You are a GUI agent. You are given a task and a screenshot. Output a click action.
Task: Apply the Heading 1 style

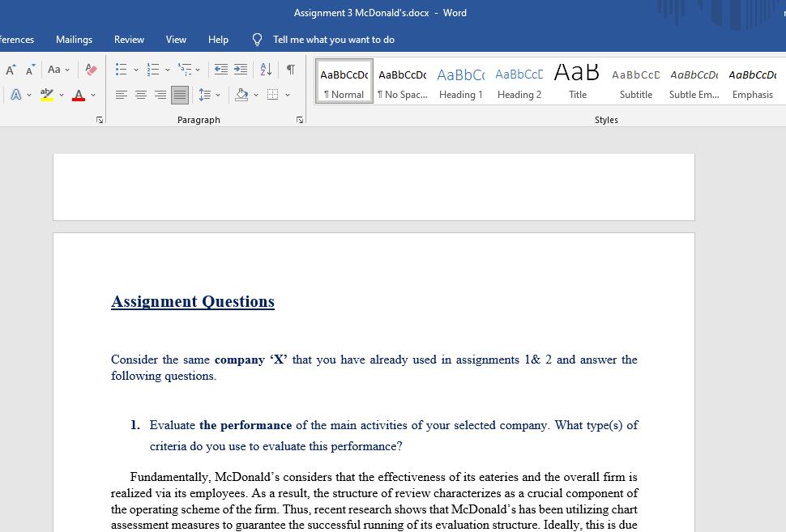461,81
